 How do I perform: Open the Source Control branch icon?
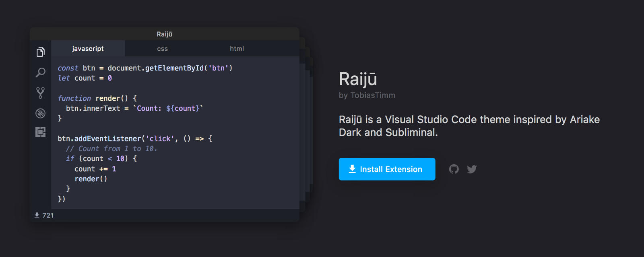pos(41,93)
